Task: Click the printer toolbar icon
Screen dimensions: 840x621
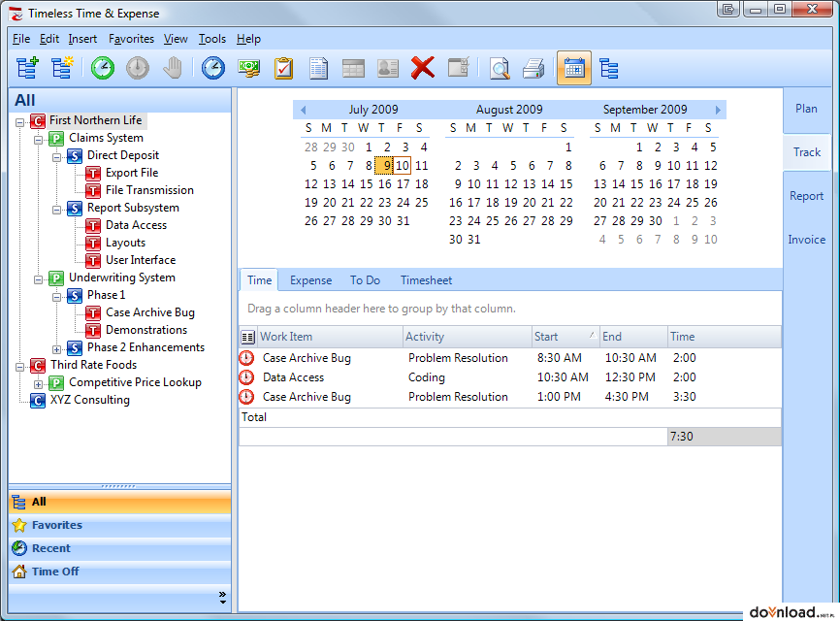Action: 534,68
